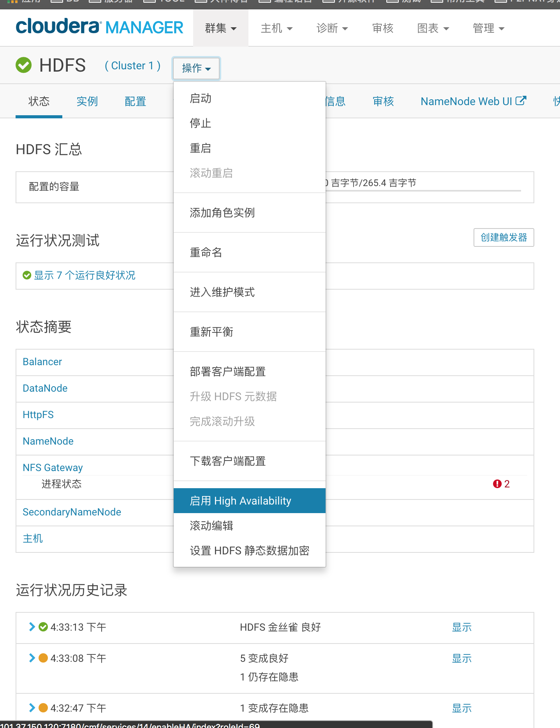
Task: Open the 群集 dropdown menu
Action: 221,28
